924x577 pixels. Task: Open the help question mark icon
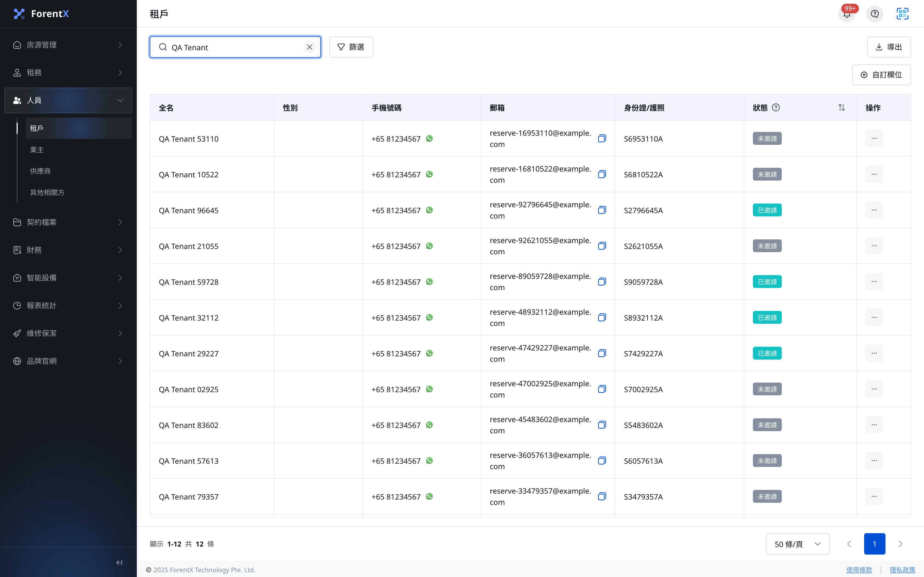[874, 14]
